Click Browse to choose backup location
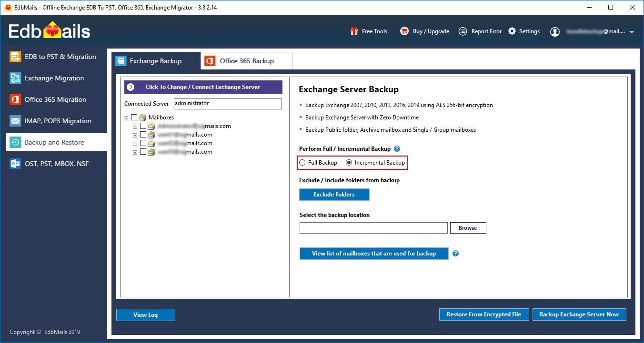Image resolution: width=644 pixels, height=343 pixels. tap(468, 228)
